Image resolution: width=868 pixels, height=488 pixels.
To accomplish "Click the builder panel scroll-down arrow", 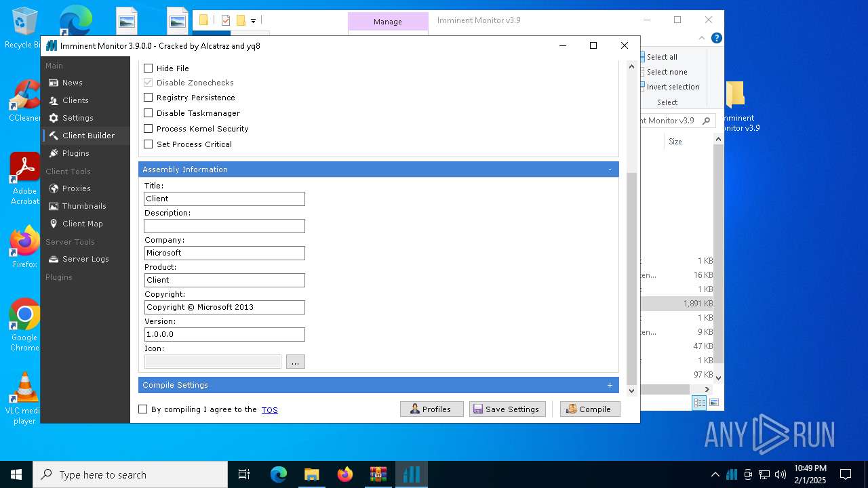I will point(632,390).
